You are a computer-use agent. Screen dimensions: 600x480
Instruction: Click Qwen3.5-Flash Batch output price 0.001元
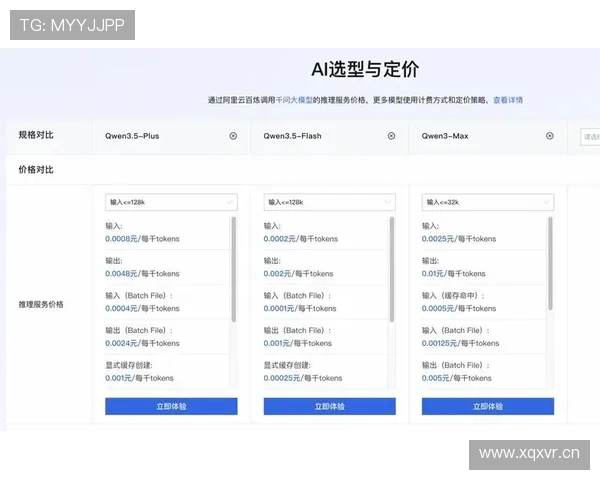(276, 343)
